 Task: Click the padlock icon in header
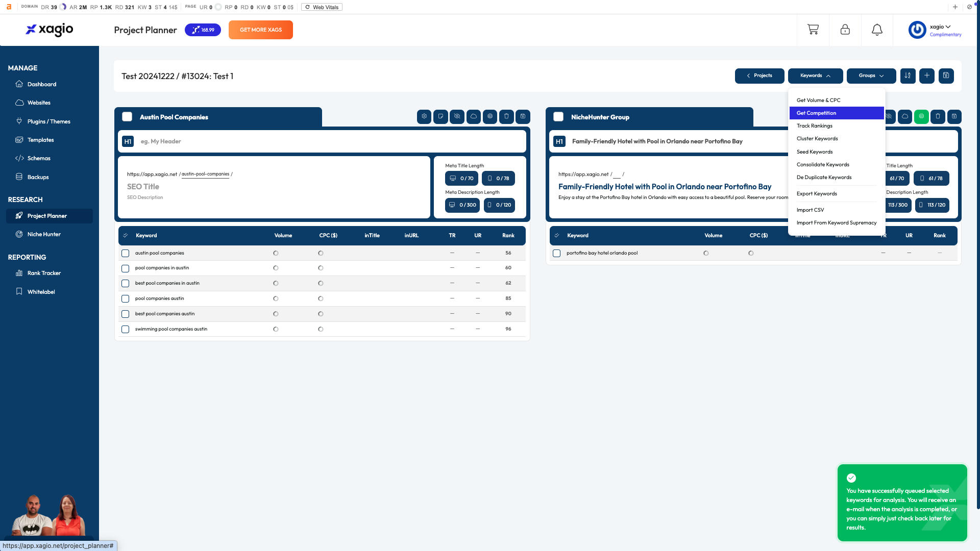845,30
